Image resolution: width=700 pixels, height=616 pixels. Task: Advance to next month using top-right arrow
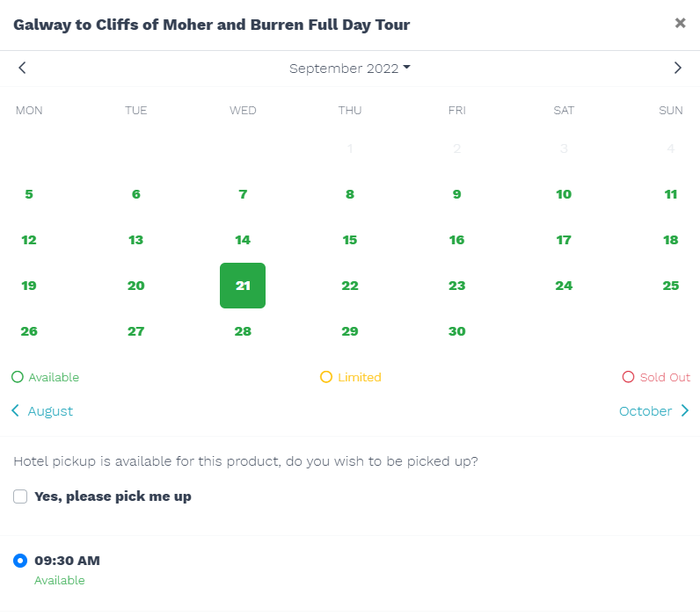[678, 68]
